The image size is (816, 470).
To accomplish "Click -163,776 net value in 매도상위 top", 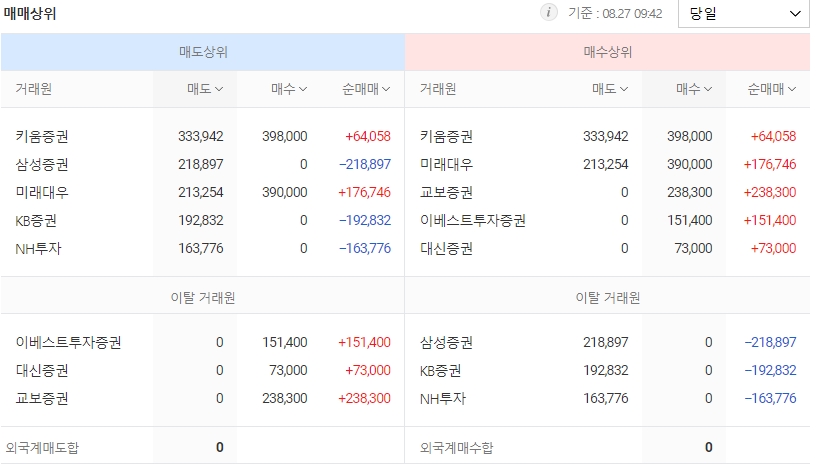I will tap(365, 249).
